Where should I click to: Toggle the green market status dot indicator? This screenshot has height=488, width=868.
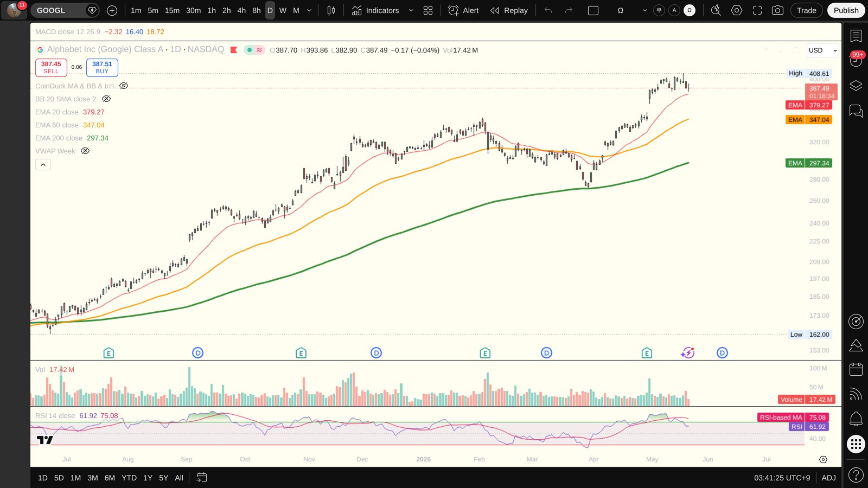click(249, 50)
